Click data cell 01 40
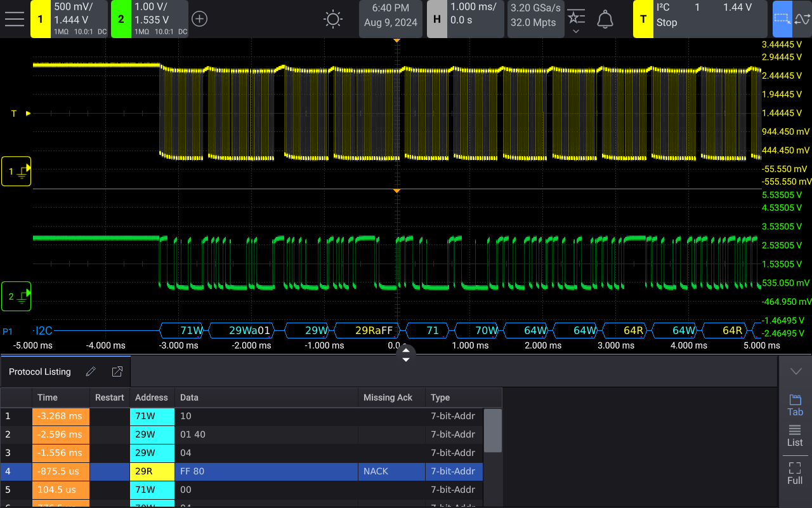 tap(266, 435)
